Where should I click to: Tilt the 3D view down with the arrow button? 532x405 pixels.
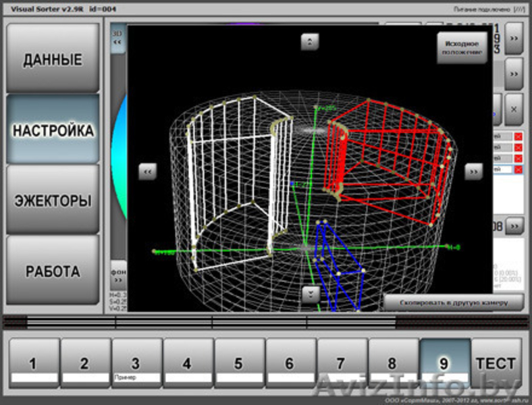[310, 294]
